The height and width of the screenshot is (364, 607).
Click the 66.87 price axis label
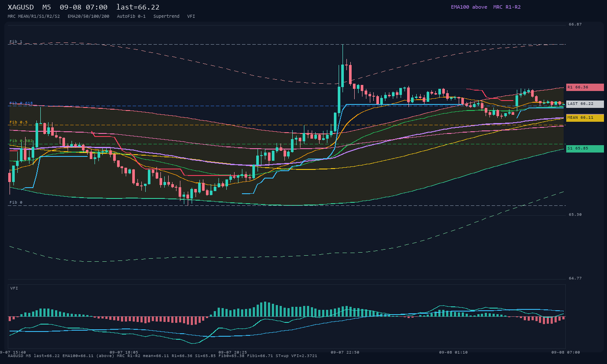pos(575,25)
